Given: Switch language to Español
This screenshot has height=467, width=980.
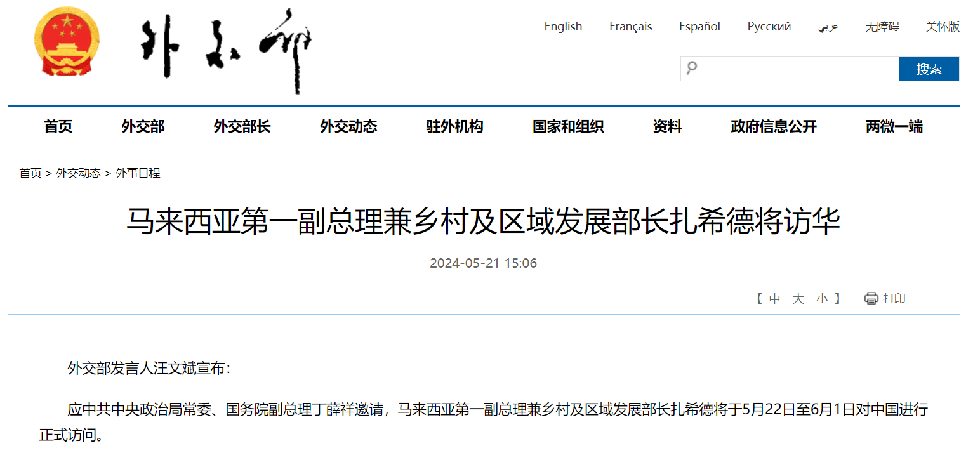Looking at the screenshot, I should [699, 27].
